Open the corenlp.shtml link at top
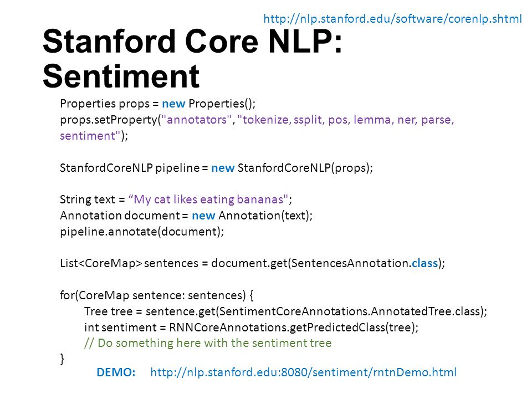This screenshot has width=532, height=399. (x=392, y=19)
